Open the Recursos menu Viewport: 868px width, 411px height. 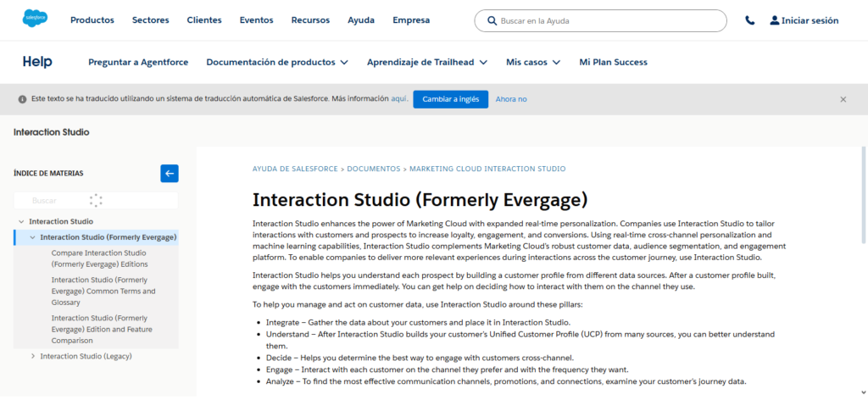click(310, 20)
